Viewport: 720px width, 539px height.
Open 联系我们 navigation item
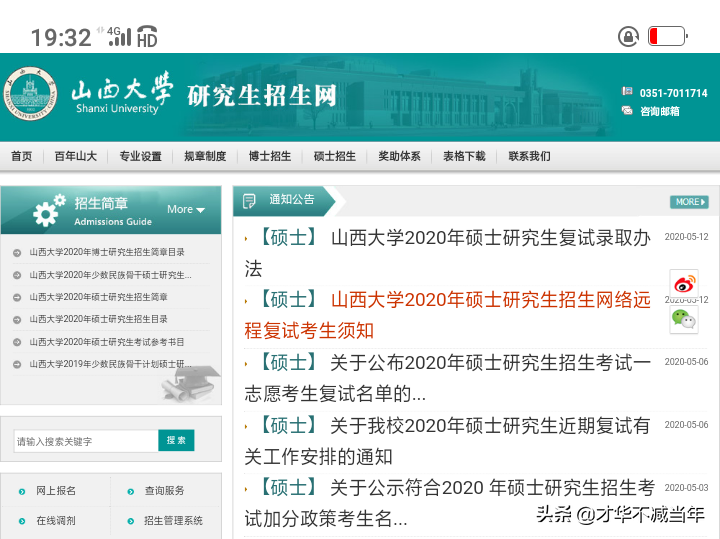click(x=529, y=156)
